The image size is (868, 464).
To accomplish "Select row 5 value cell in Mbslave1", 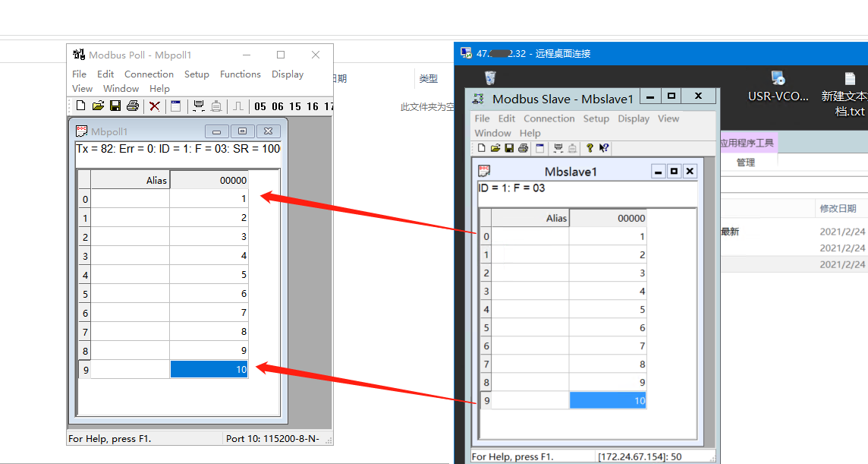I will (x=607, y=328).
